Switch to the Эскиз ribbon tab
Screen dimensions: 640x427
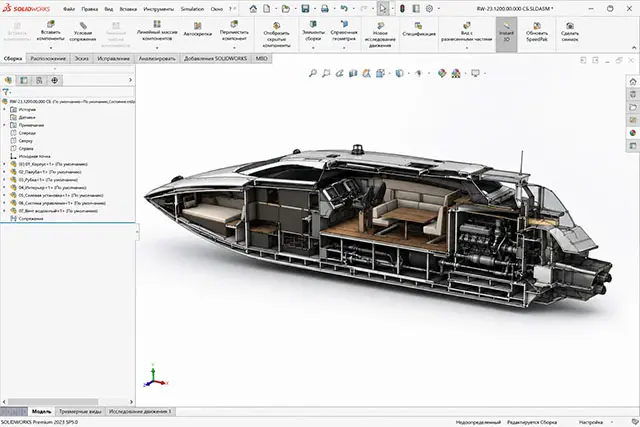pyautogui.click(x=81, y=58)
